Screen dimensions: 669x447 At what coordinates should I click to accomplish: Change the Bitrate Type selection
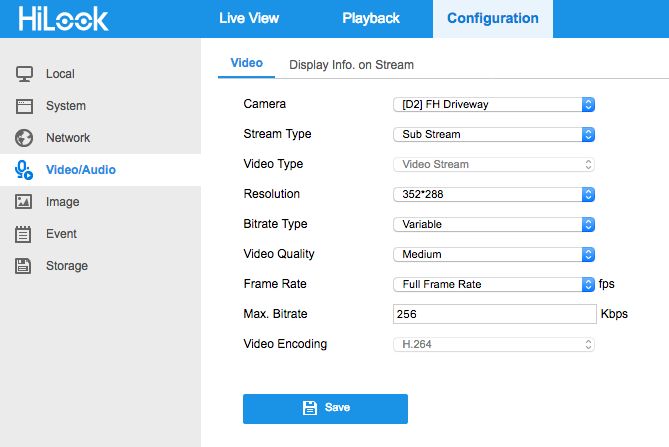coord(493,224)
